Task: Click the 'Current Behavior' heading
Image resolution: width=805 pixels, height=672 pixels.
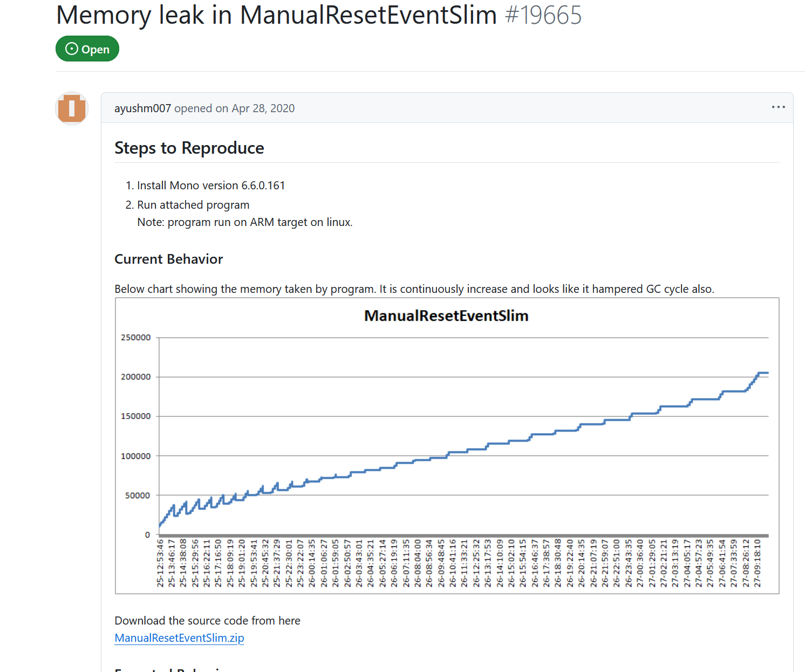Action: [x=168, y=259]
